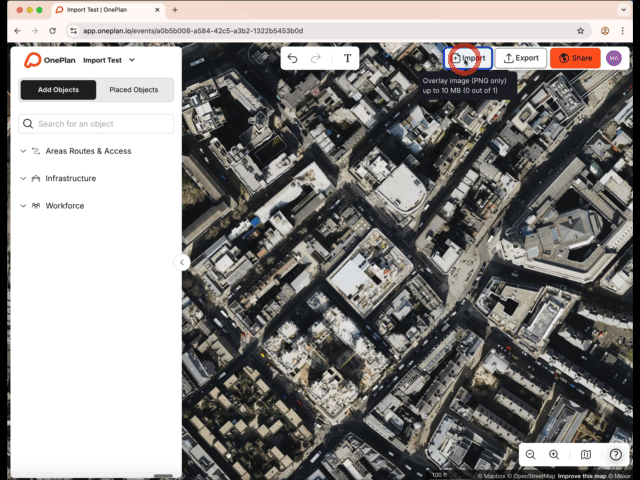The height and width of the screenshot is (480, 640).
Task: Select the Text tool
Action: pyautogui.click(x=348, y=58)
